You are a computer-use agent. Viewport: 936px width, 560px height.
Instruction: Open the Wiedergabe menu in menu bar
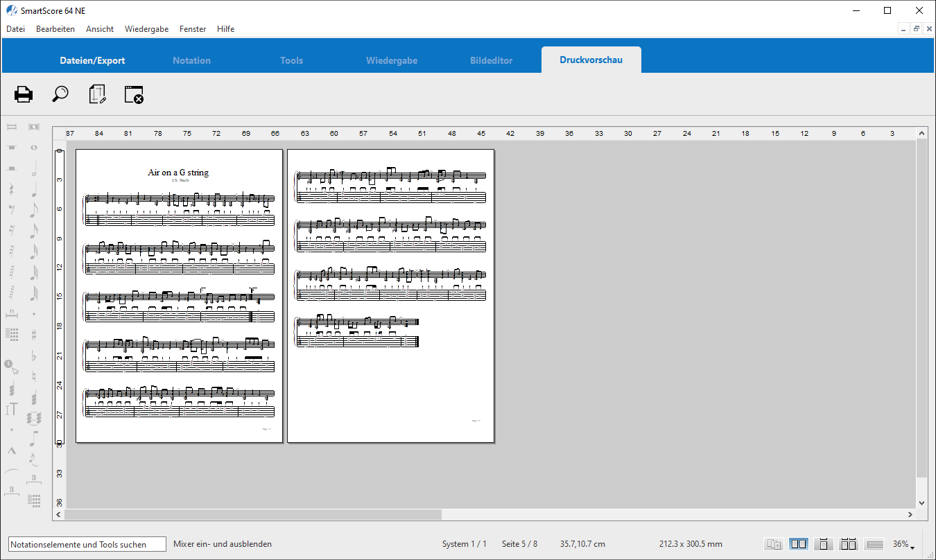pos(146,29)
